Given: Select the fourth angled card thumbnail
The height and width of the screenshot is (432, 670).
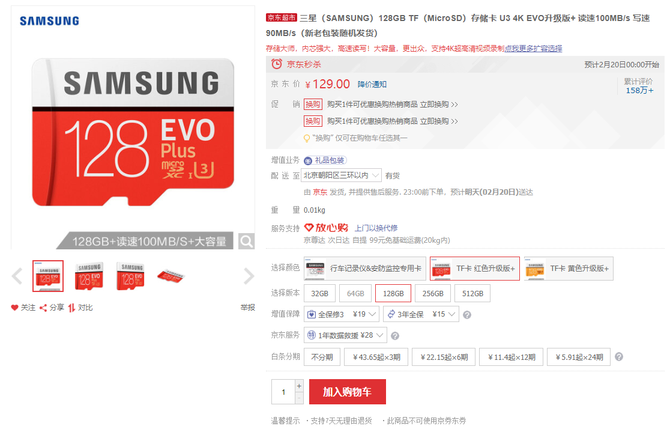Looking at the screenshot, I should (x=171, y=276).
